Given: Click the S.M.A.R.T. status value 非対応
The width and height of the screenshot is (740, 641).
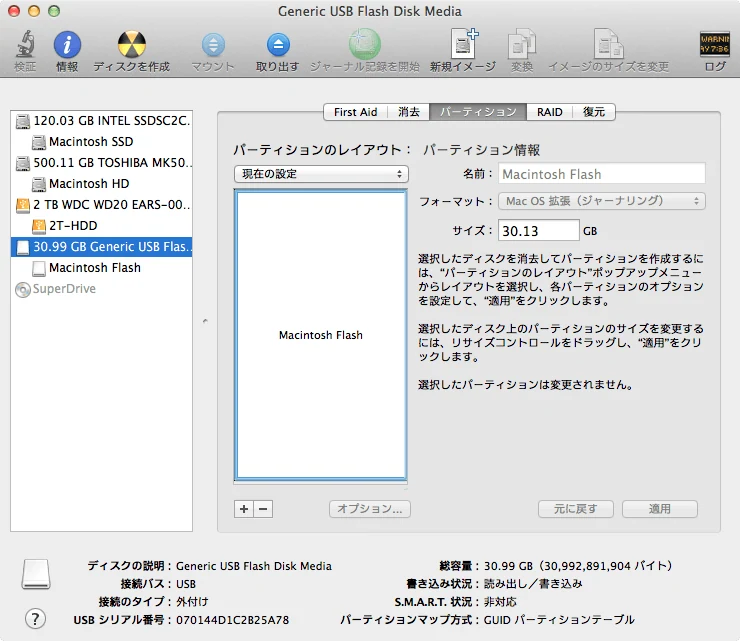Looking at the screenshot, I should coord(500,602).
